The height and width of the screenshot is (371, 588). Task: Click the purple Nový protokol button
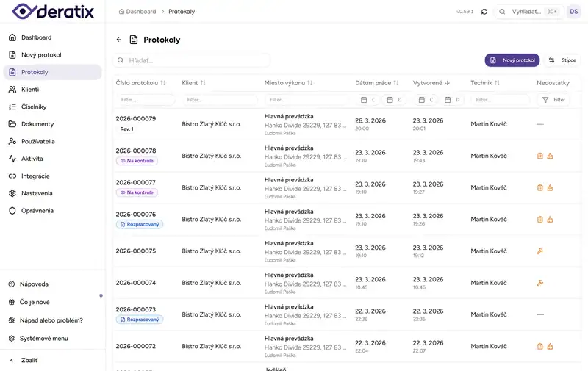point(512,60)
